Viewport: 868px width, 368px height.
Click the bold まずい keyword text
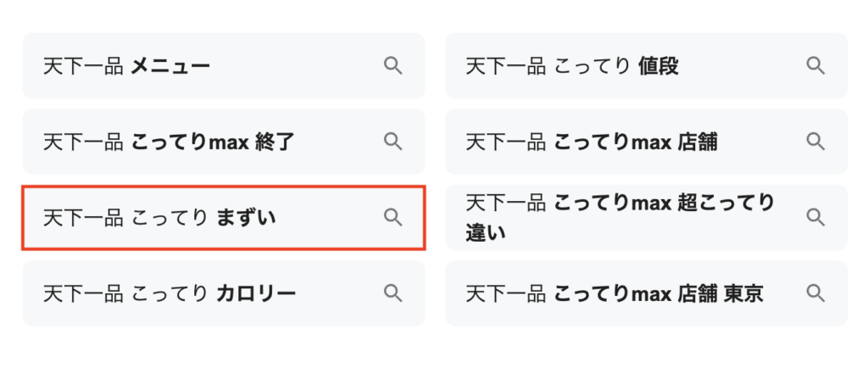click(246, 218)
